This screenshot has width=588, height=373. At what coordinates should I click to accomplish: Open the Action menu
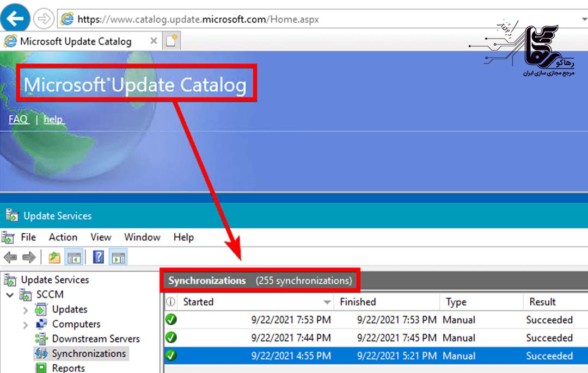pyautogui.click(x=63, y=237)
